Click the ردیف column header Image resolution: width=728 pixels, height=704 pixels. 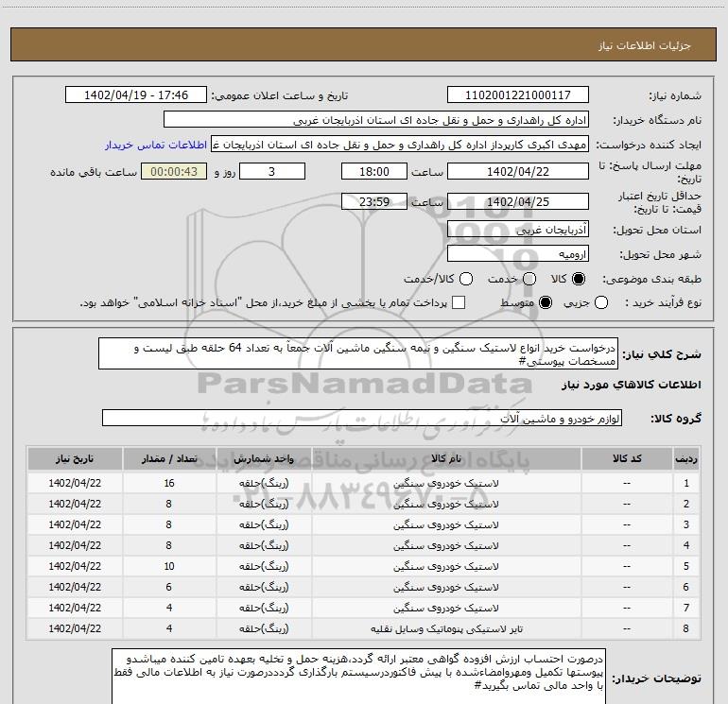(x=686, y=458)
